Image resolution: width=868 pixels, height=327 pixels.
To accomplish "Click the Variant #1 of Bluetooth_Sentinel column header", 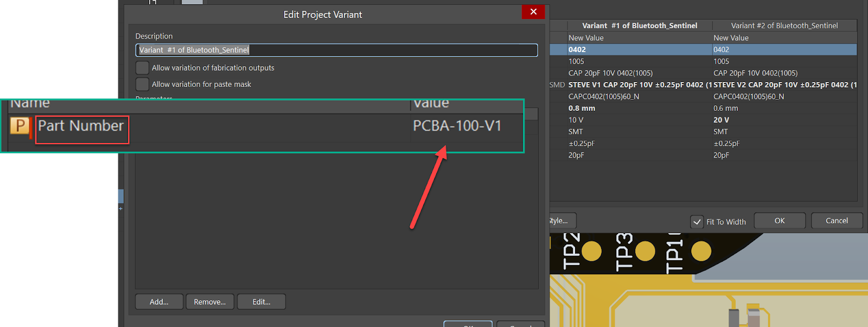I will pyautogui.click(x=640, y=26).
